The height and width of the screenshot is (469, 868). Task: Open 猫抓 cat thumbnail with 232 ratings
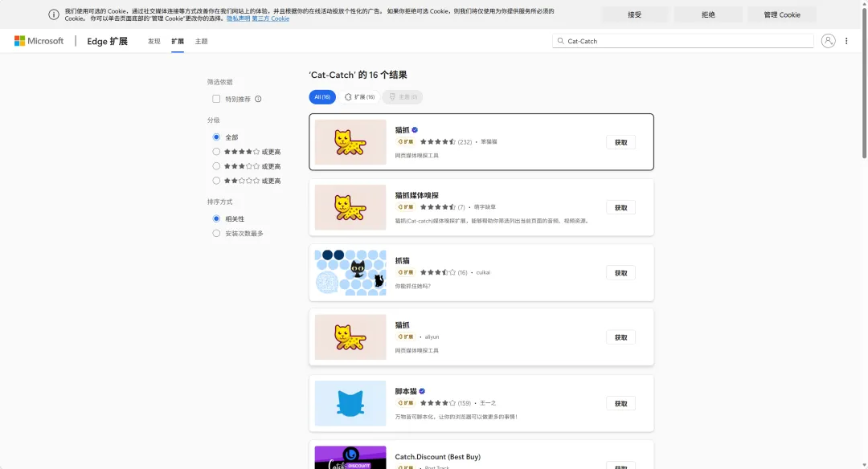[350, 142]
